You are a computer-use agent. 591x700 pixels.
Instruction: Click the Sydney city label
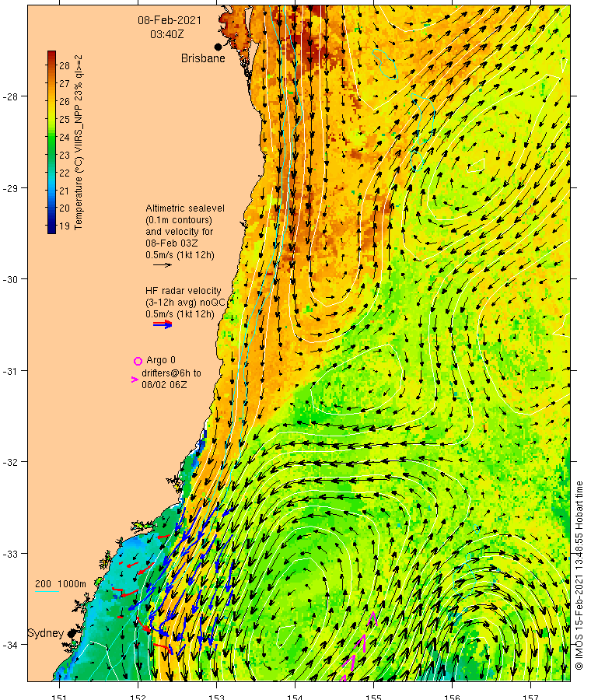[x=46, y=633]
